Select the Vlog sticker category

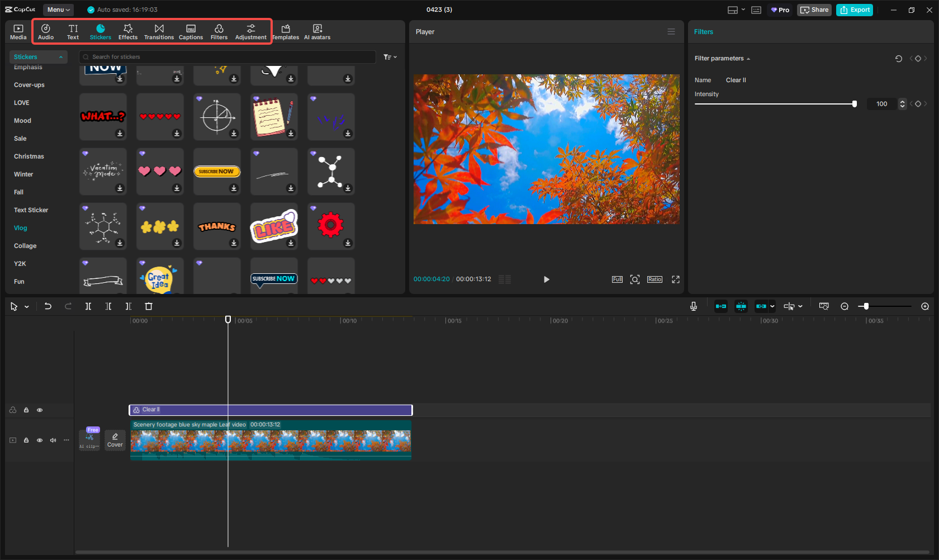20,228
